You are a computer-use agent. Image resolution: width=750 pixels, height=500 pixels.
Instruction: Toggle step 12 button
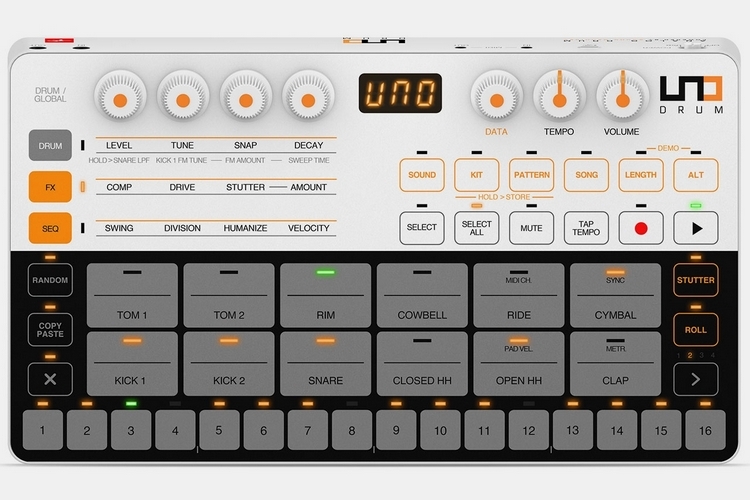[x=529, y=430]
